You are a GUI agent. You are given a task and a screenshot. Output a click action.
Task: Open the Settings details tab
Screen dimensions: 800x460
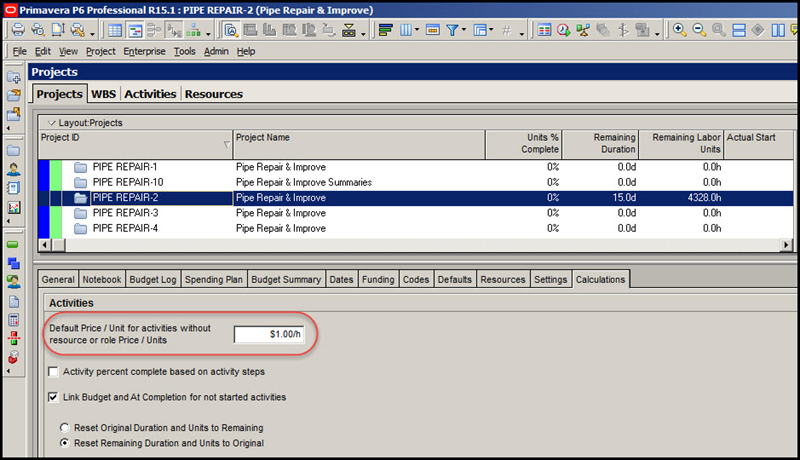[x=551, y=279]
